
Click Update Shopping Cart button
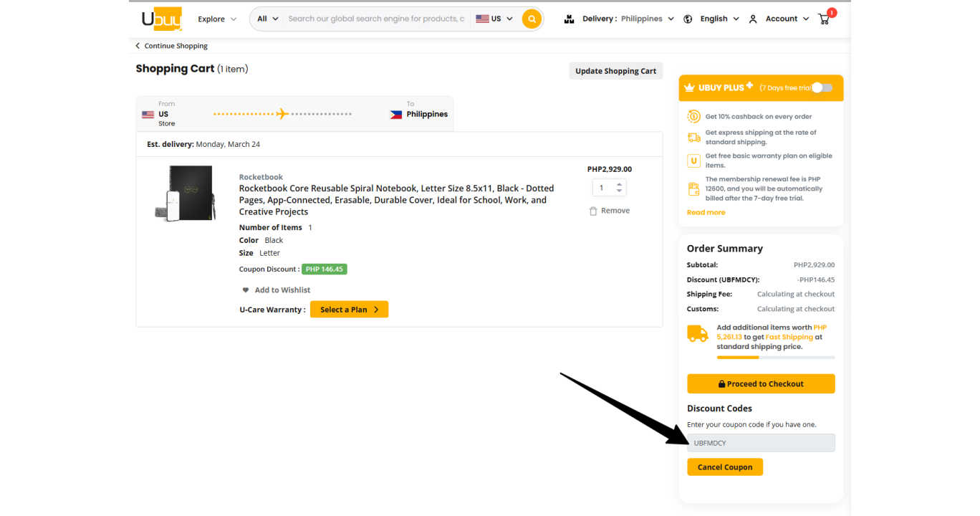616,71
